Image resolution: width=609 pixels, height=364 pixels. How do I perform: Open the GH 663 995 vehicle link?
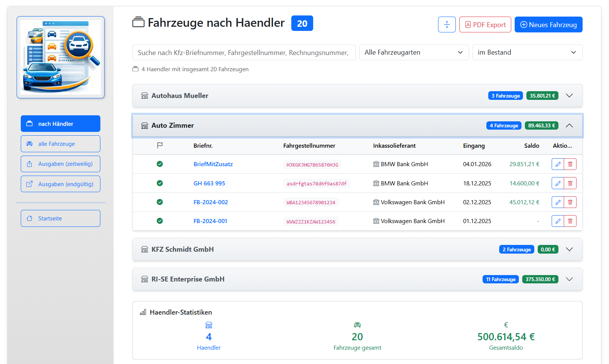coord(209,183)
